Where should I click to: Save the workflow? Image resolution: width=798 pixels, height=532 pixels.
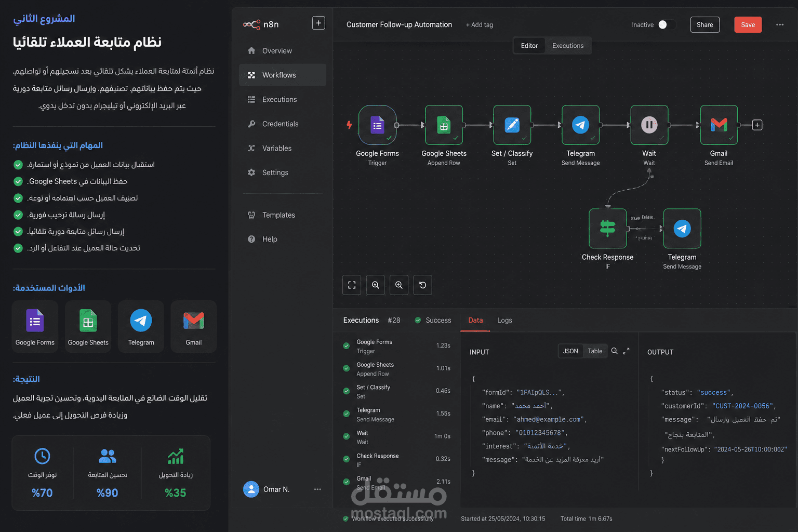748,24
